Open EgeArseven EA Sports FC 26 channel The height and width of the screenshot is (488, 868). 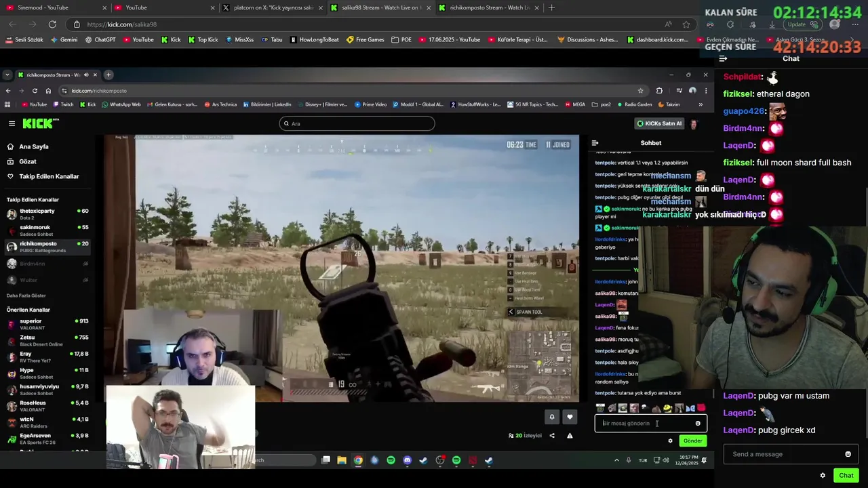coord(47,439)
